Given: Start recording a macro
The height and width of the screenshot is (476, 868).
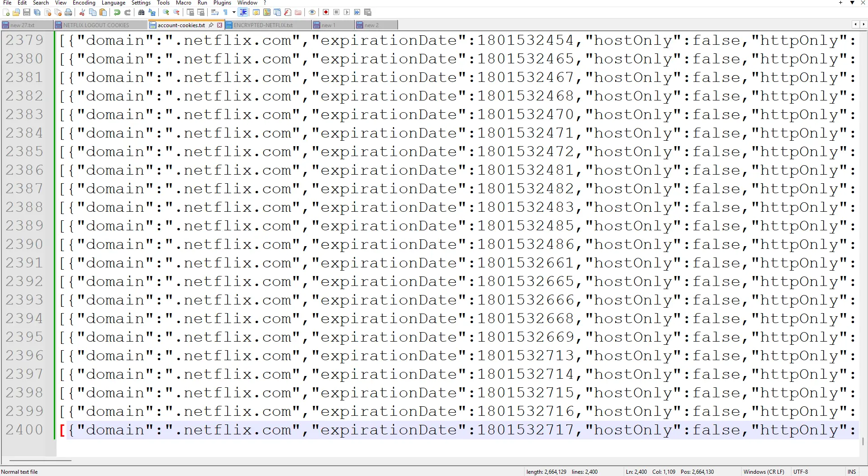Looking at the screenshot, I should coord(326,12).
